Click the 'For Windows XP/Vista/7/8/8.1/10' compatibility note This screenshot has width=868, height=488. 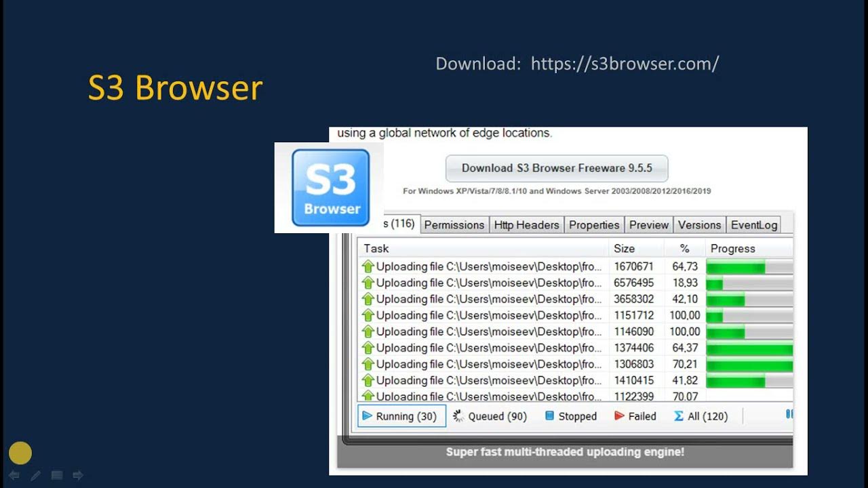click(x=557, y=191)
